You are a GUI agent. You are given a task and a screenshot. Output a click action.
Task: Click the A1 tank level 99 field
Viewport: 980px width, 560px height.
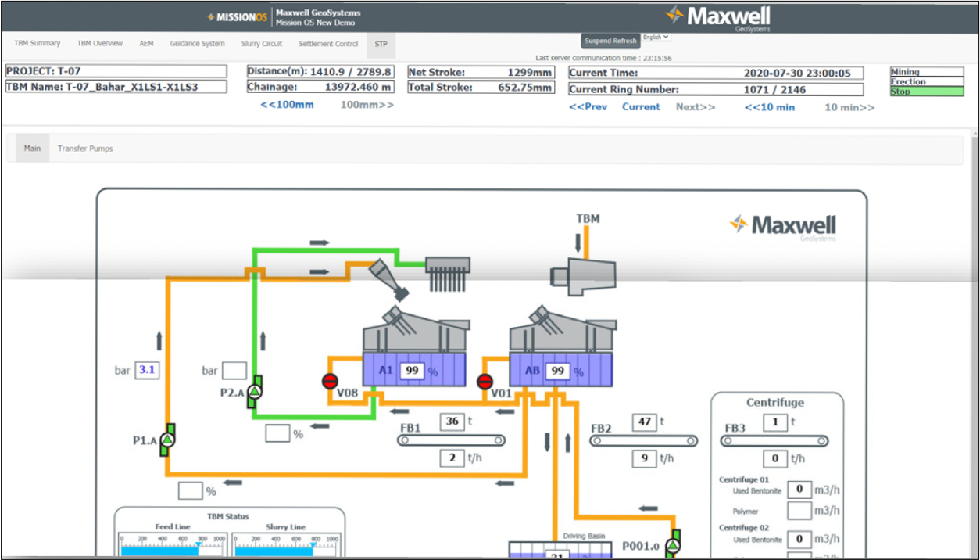coord(412,371)
